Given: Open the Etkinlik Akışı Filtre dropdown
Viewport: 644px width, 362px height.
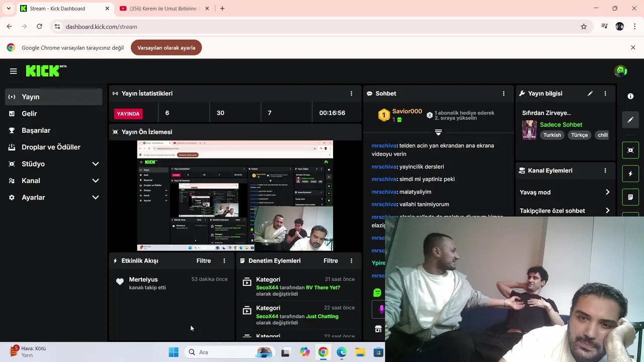Looking at the screenshot, I should (x=204, y=261).
